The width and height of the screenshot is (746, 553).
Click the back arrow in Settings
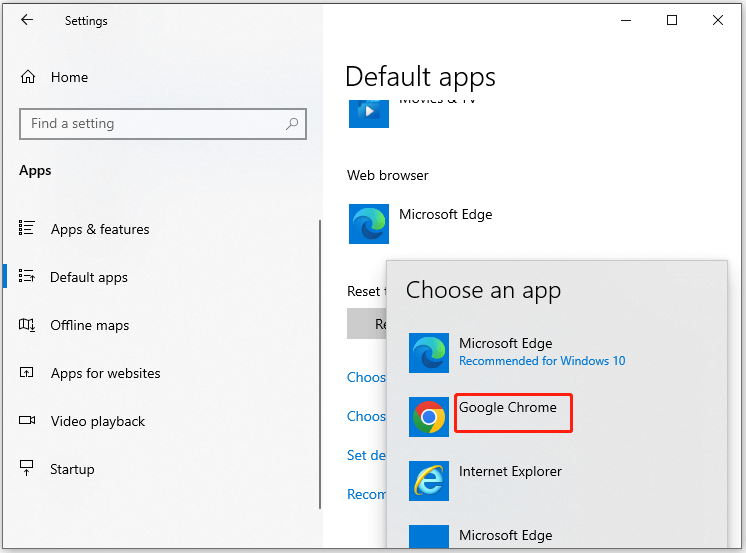coord(27,20)
